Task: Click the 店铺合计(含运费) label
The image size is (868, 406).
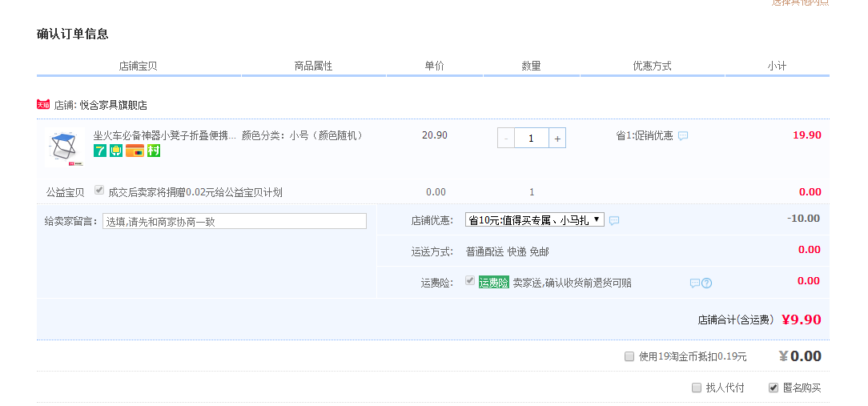Action: click(736, 320)
